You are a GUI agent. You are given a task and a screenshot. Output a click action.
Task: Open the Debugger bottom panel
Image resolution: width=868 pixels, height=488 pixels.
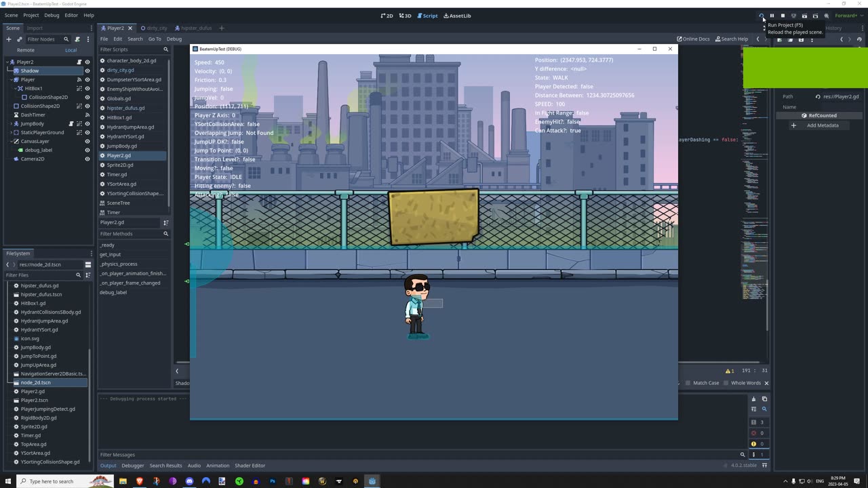pos(132,466)
